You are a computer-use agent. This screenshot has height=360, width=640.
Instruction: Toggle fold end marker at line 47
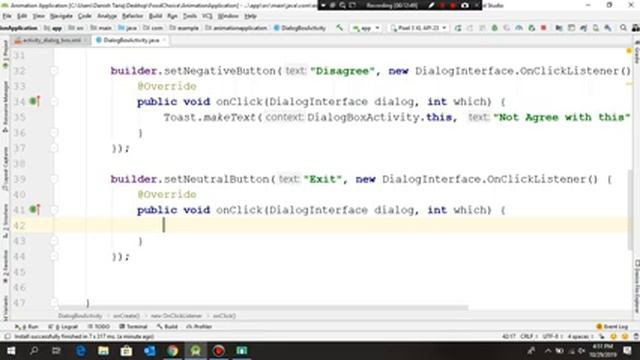click(x=54, y=302)
